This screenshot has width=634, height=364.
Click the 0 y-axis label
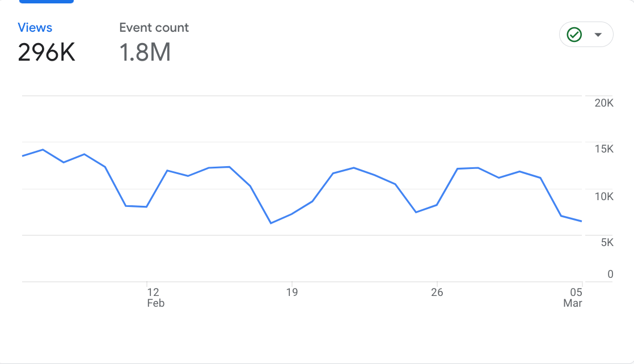tap(610, 274)
